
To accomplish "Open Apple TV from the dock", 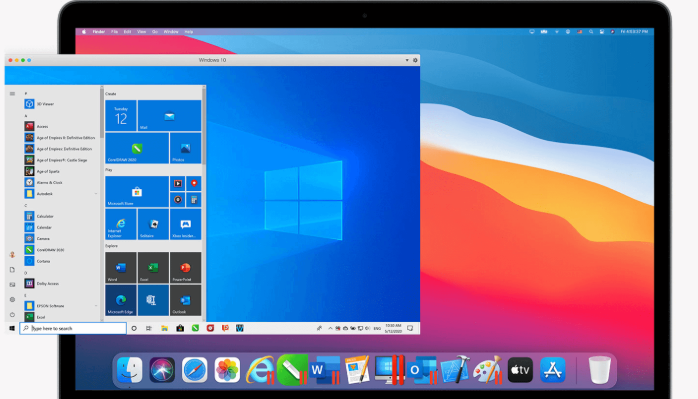I will tap(520, 370).
